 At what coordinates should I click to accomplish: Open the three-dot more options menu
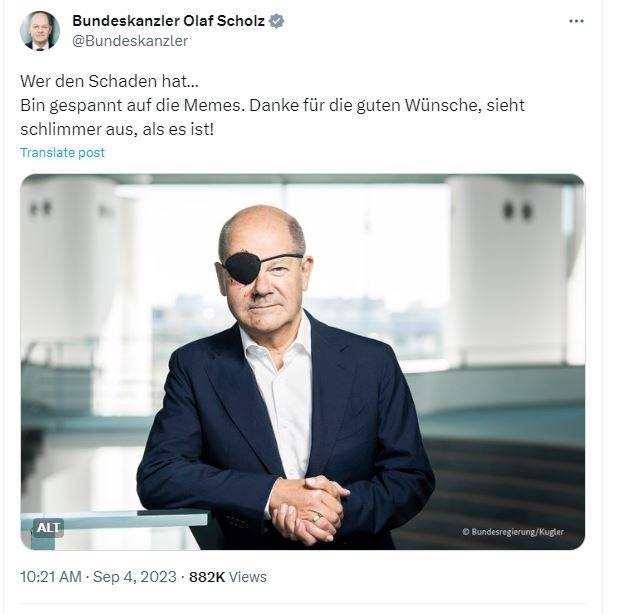point(576,21)
